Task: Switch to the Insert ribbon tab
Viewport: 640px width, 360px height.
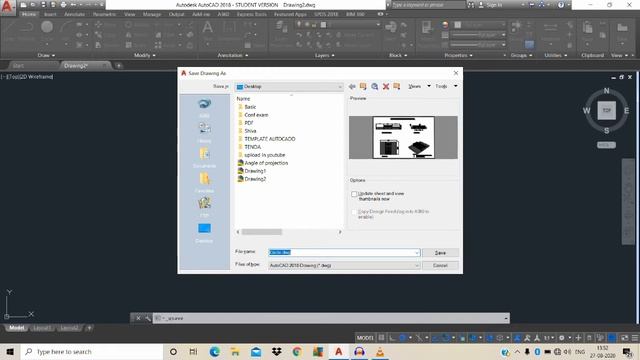Action: (50, 14)
